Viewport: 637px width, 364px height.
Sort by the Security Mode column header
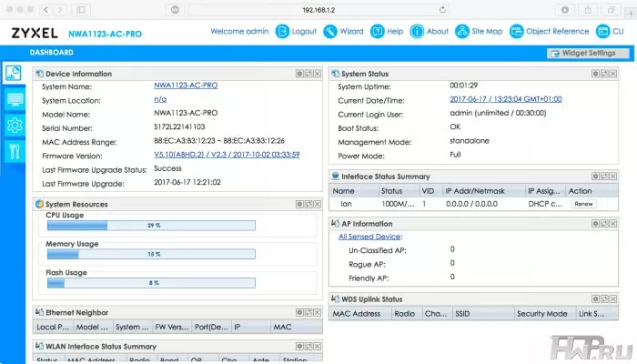[544, 314]
